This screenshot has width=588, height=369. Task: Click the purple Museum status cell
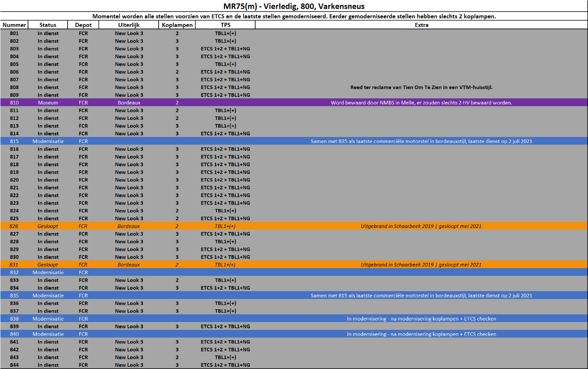(x=48, y=103)
